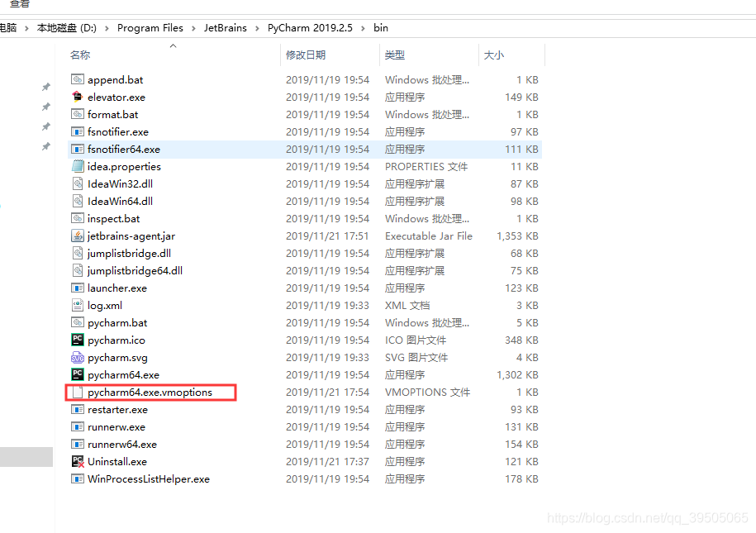Click the jetbrains-agent.jar Java icon
The image size is (756, 533).
coord(77,236)
